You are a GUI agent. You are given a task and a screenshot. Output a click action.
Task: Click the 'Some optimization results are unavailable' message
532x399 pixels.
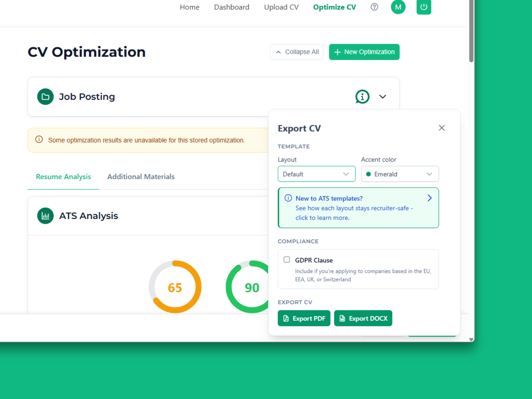(x=147, y=140)
